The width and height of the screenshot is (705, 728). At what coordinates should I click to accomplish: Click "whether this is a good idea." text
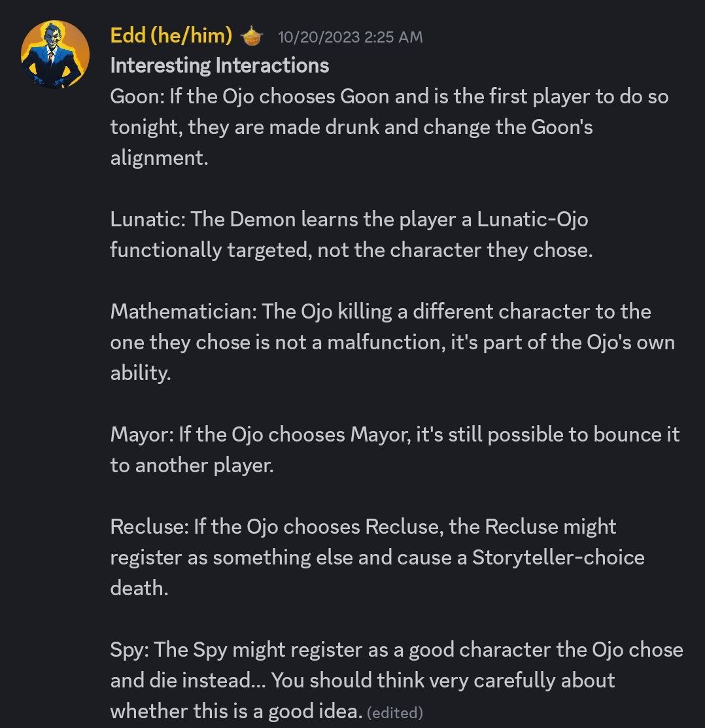(x=236, y=711)
